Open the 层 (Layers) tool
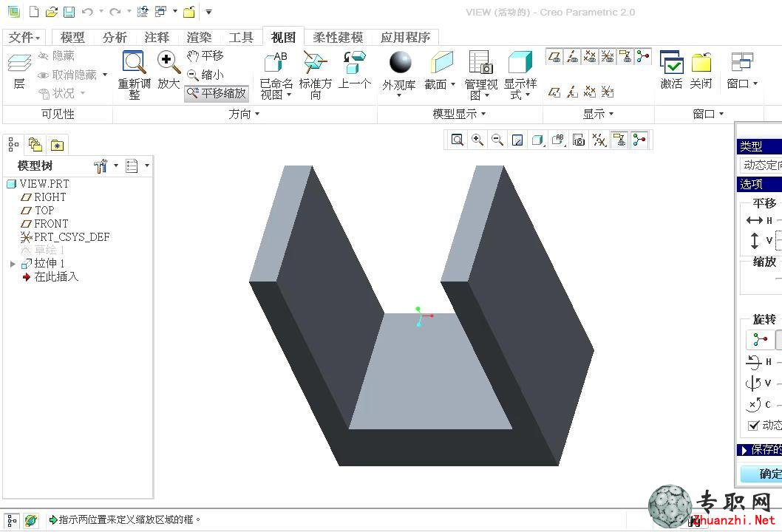 [19, 71]
